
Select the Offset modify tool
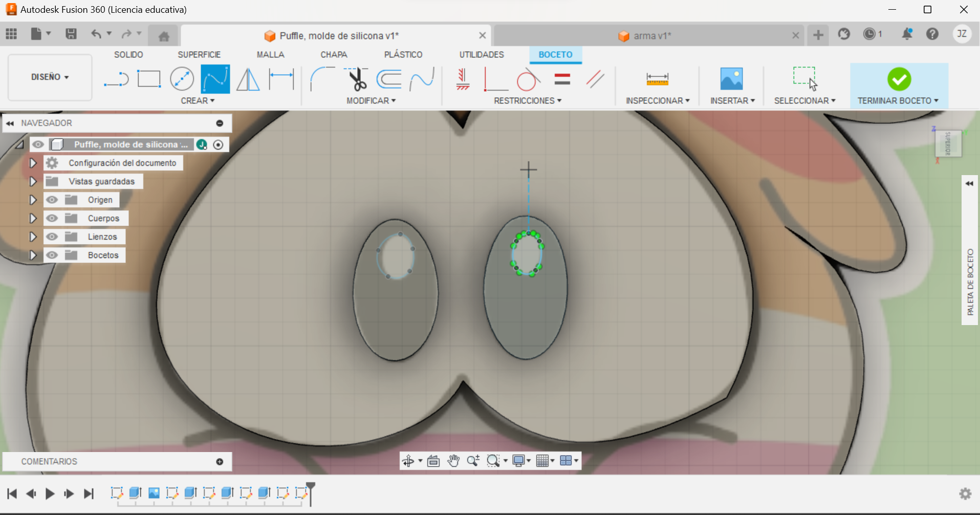[x=389, y=79]
